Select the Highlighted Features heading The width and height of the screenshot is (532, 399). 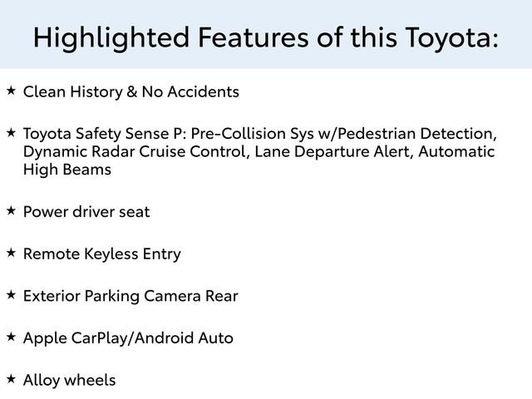coord(266,38)
